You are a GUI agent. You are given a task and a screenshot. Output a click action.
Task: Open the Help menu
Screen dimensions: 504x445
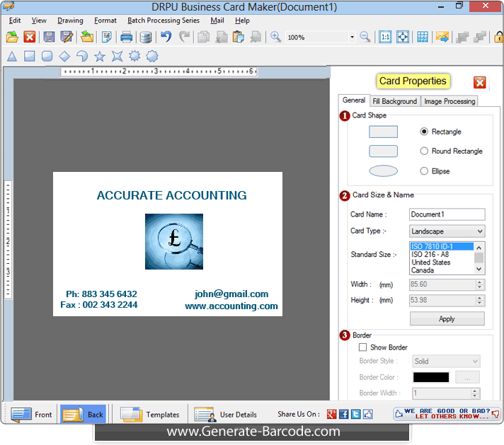(x=242, y=21)
